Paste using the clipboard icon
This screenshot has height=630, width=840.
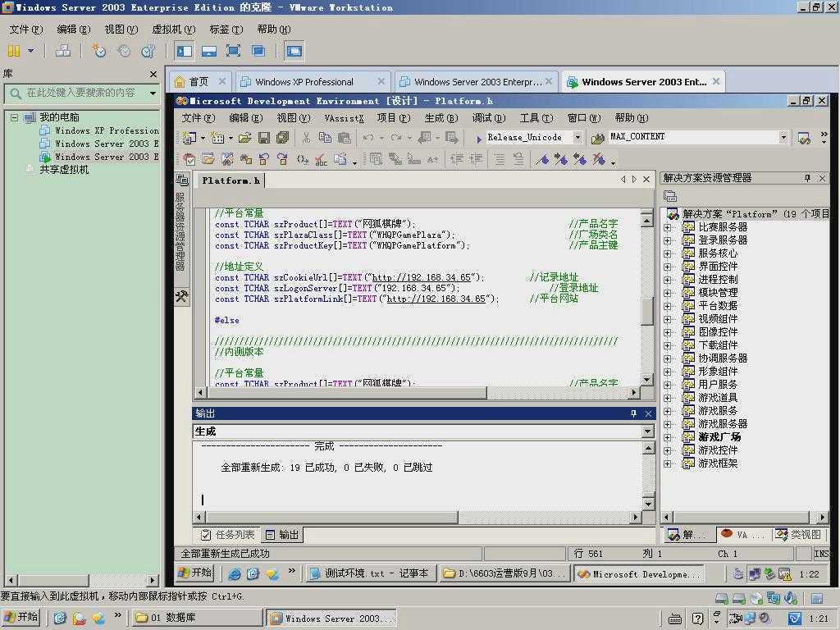point(345,138)
